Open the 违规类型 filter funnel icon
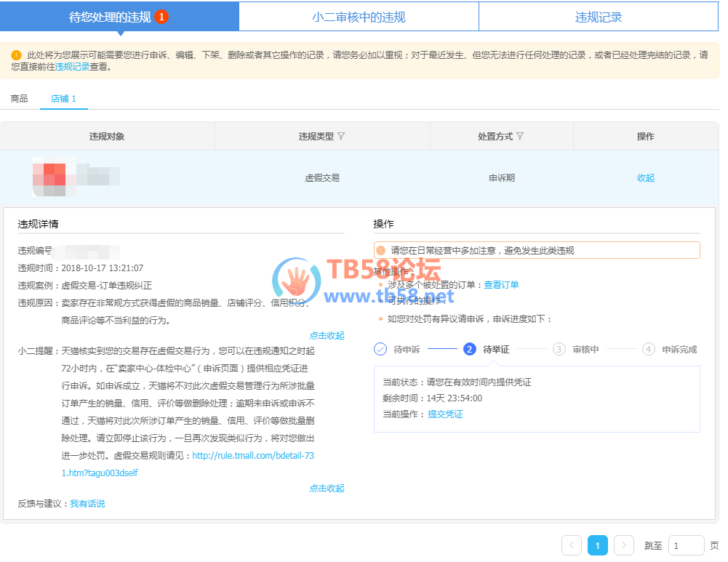Screen dimensions: 728x562 341,136
